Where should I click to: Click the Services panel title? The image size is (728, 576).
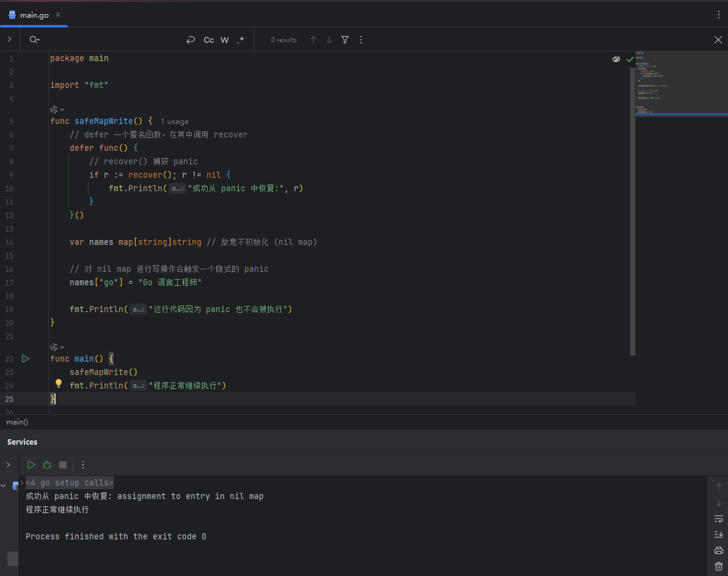click(22, 442)
